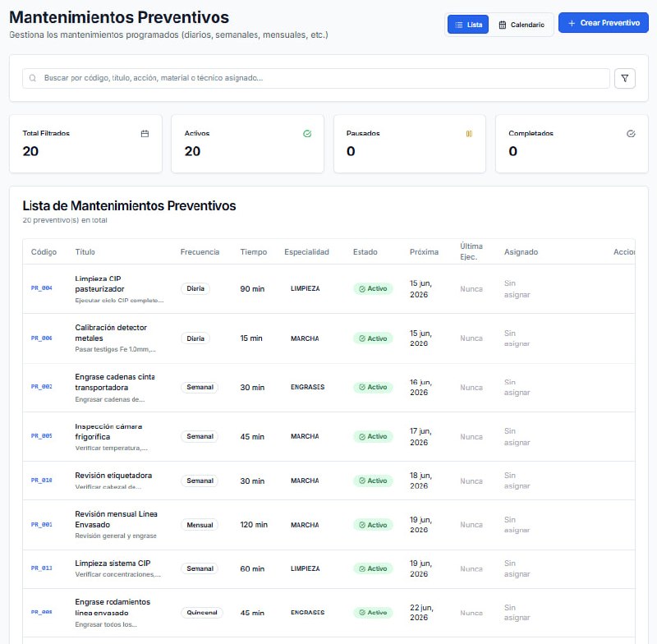Sort by the Asignado column header
The width and height of the screenshot is (657, 644).
(x=521, y=252)
